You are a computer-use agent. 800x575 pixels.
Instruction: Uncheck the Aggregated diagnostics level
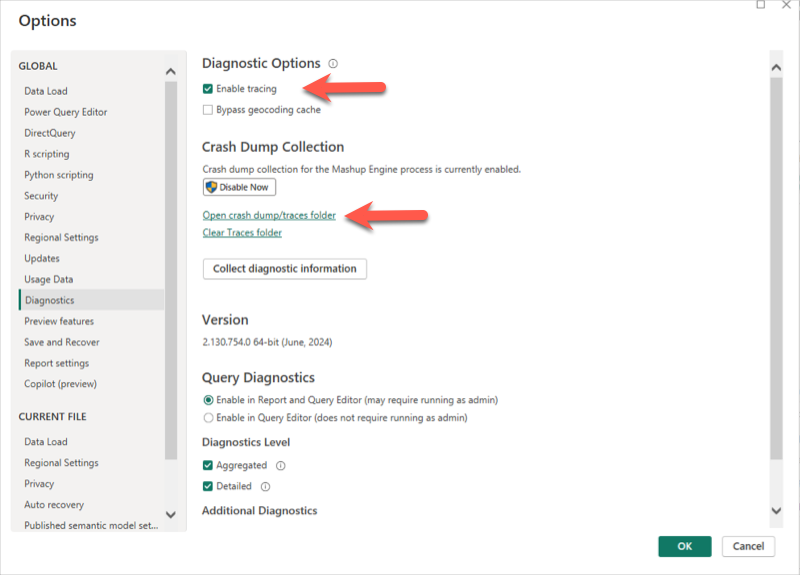[208, 465]
